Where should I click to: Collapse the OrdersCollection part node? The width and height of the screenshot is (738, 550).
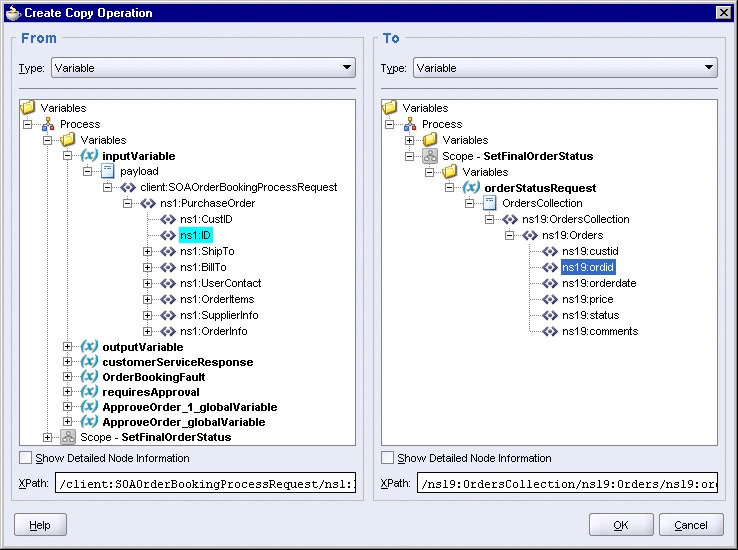pyautogui.click(x=470, y=203)
